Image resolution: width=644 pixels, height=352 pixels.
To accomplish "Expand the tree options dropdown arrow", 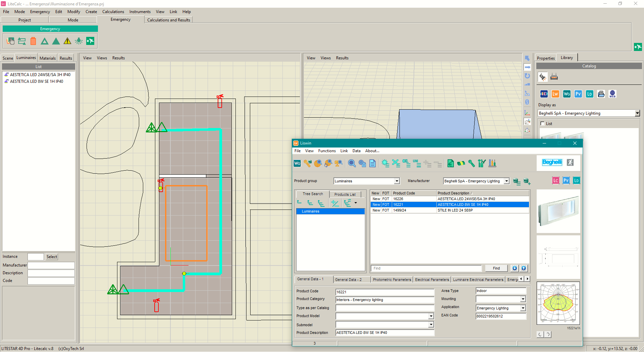I will point(356,203).
